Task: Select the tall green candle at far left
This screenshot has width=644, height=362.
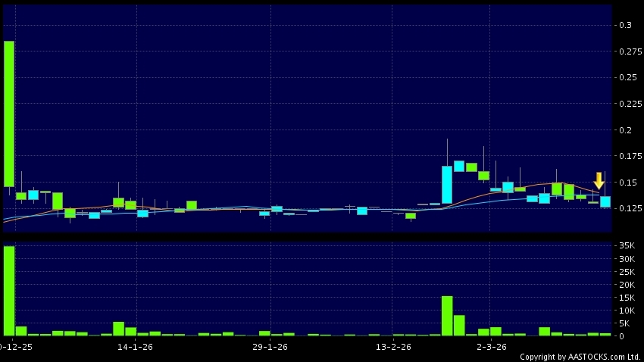Action: point(9,114)
